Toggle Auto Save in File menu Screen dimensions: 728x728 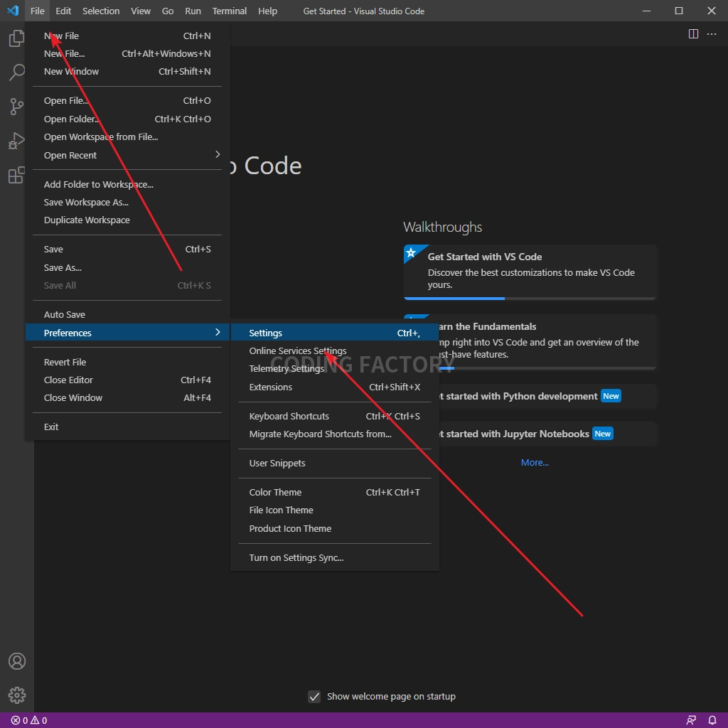coord(128,314)
